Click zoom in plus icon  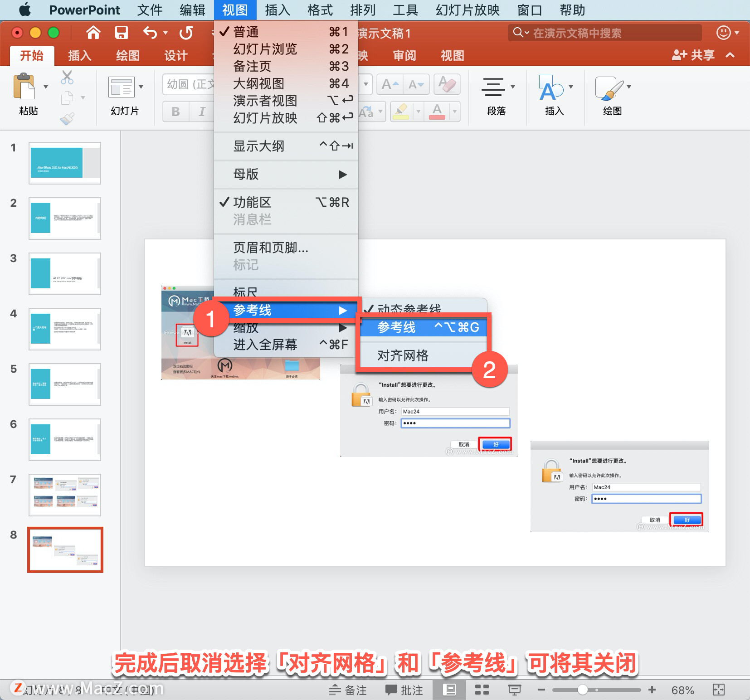652,690
